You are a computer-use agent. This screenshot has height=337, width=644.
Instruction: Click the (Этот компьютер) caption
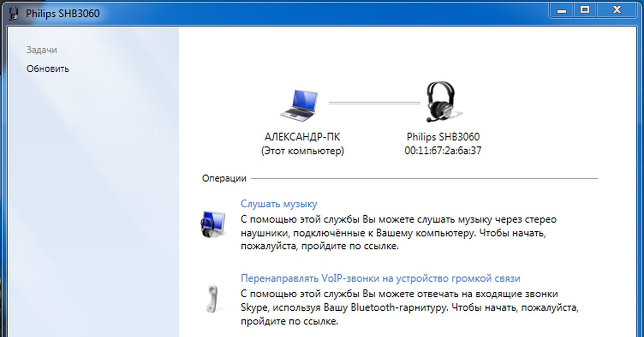coord(302,151)
